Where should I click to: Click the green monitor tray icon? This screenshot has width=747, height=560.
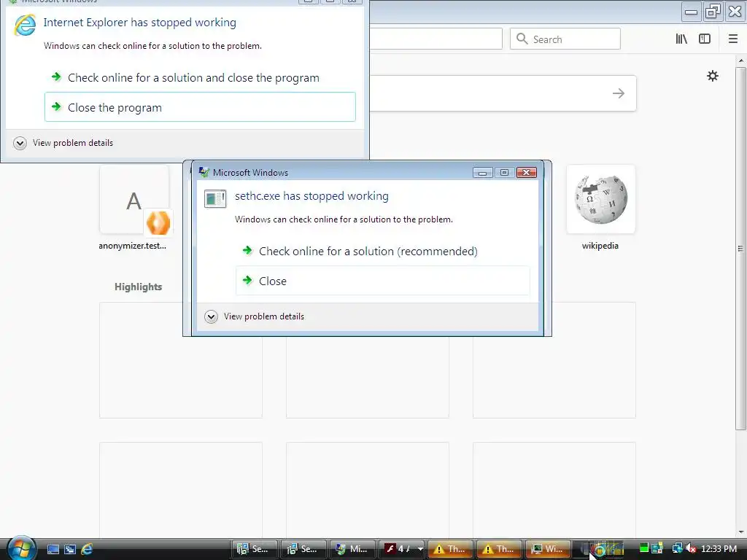(x=644, y=548)
